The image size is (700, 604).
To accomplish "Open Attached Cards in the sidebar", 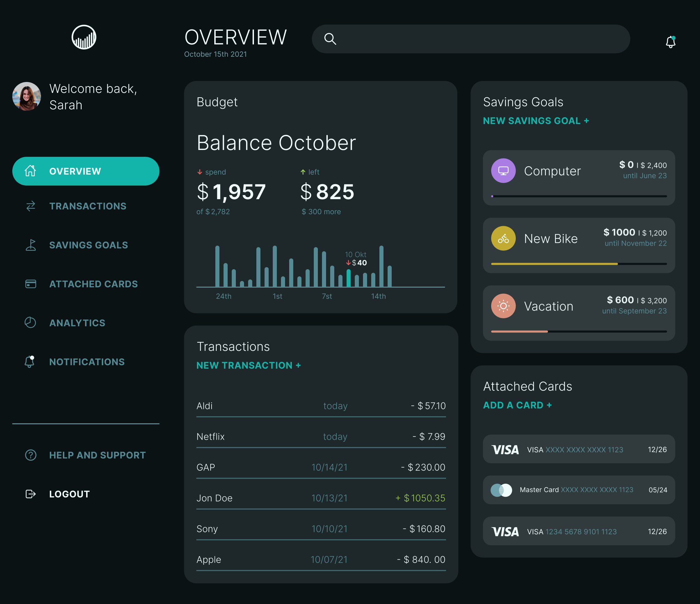I will [x=93, y=284].
